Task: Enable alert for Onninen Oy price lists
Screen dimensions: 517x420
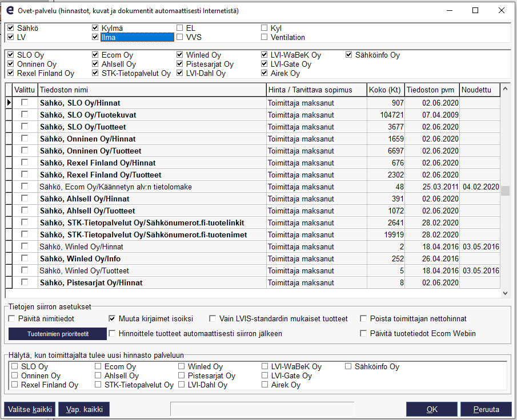Action: (14, 375)
